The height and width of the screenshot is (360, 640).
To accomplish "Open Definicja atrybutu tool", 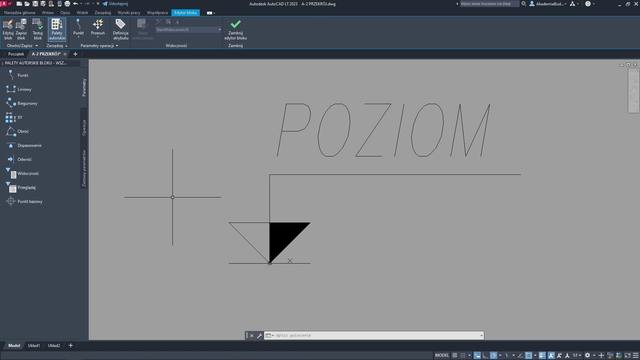I will [120, 29].
